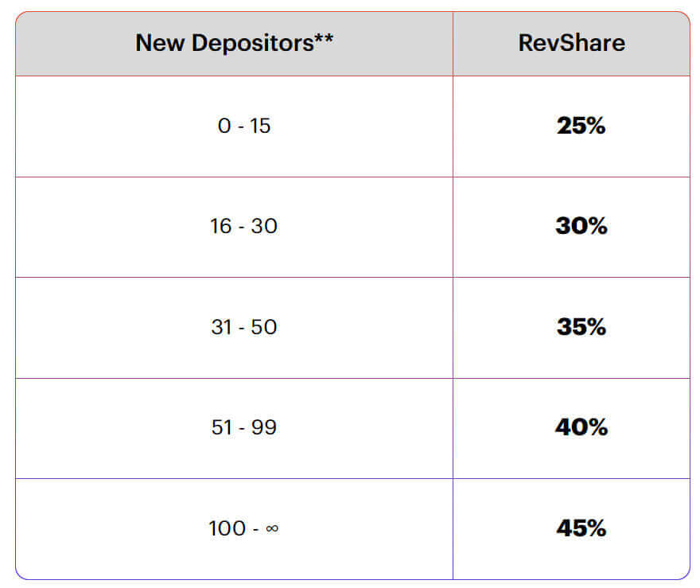
Task: Select the 100 - ∞ depositors cell
Action: point(244,528)
